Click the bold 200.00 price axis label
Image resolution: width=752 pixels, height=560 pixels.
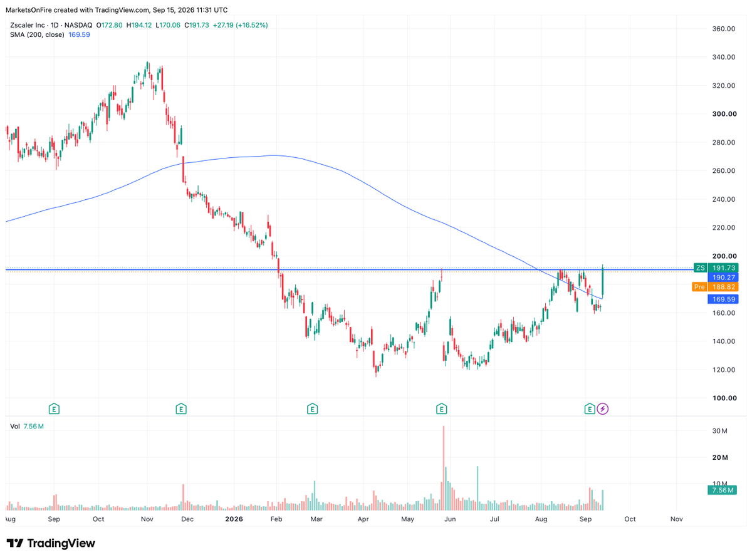(723, 256)
